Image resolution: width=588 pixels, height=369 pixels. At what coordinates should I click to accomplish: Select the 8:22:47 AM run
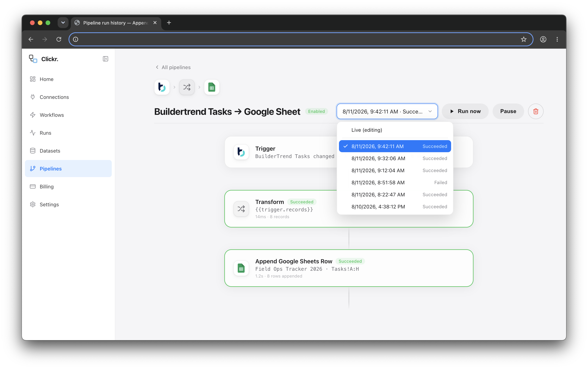coord(395,194)
